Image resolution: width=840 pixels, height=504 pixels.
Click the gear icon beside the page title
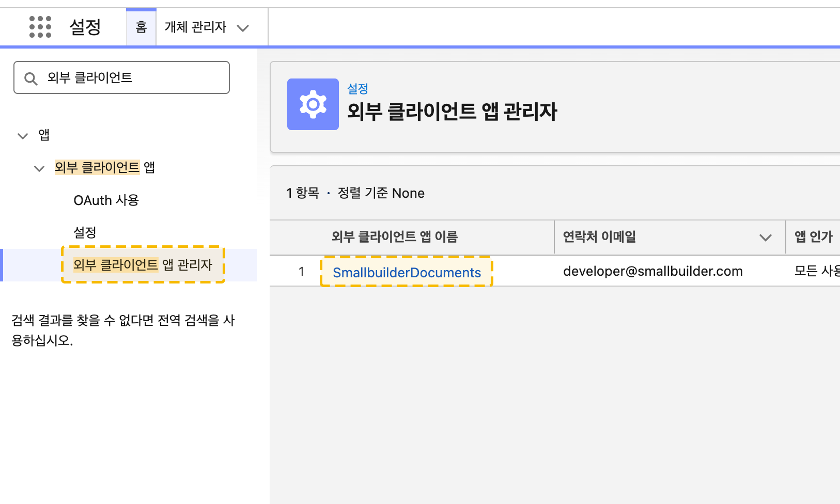[313, 104]
